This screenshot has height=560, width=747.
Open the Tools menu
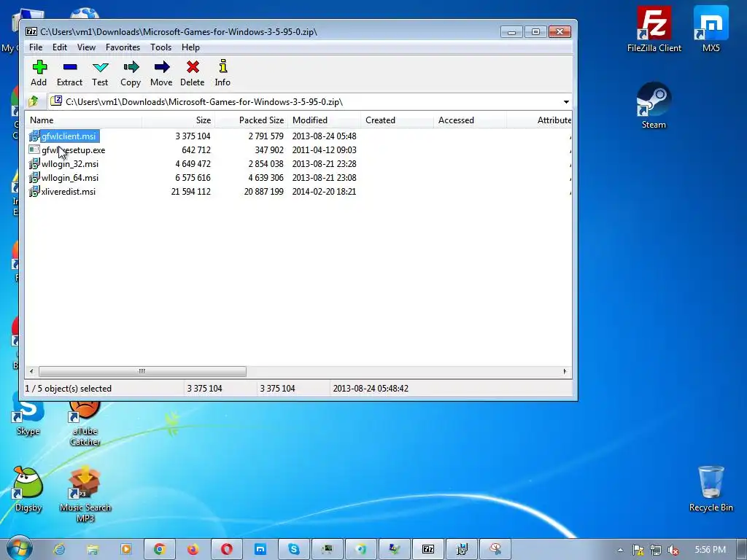pyautogui.click(x=160, y=47)
